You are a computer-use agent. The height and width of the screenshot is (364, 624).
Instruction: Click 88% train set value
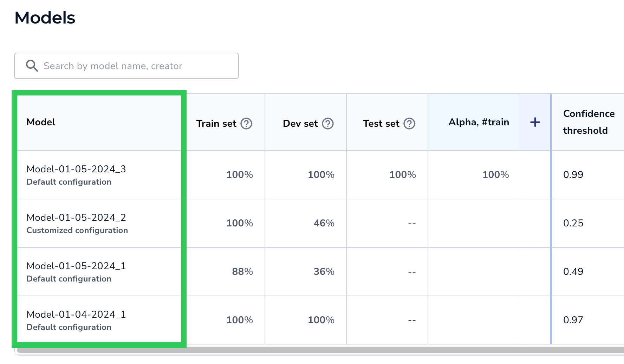[242, 272]
